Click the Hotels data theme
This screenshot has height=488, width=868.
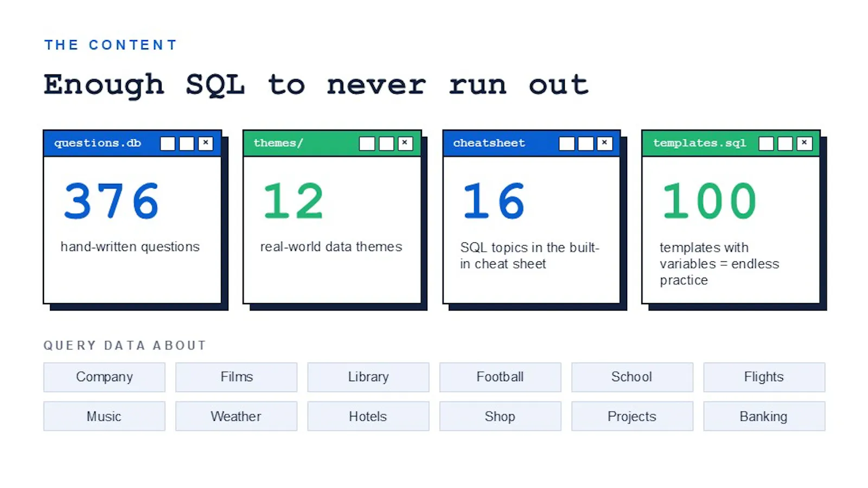368,416
